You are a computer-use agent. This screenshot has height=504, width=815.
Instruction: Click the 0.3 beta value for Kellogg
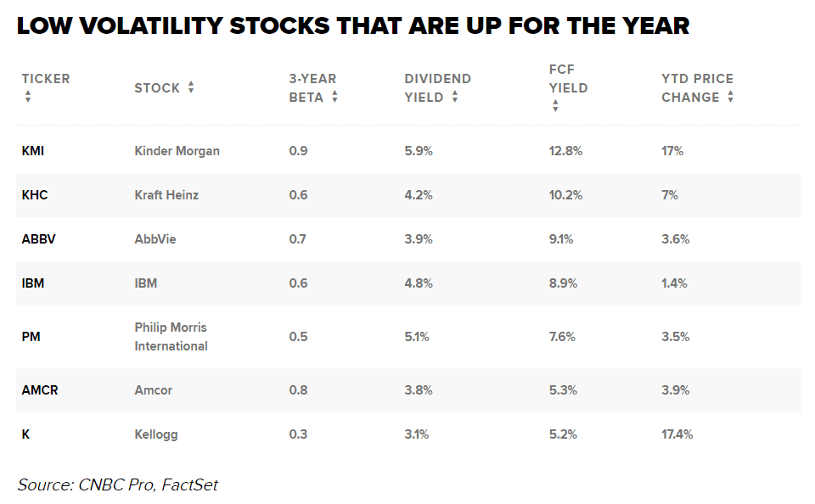point(298,434)
